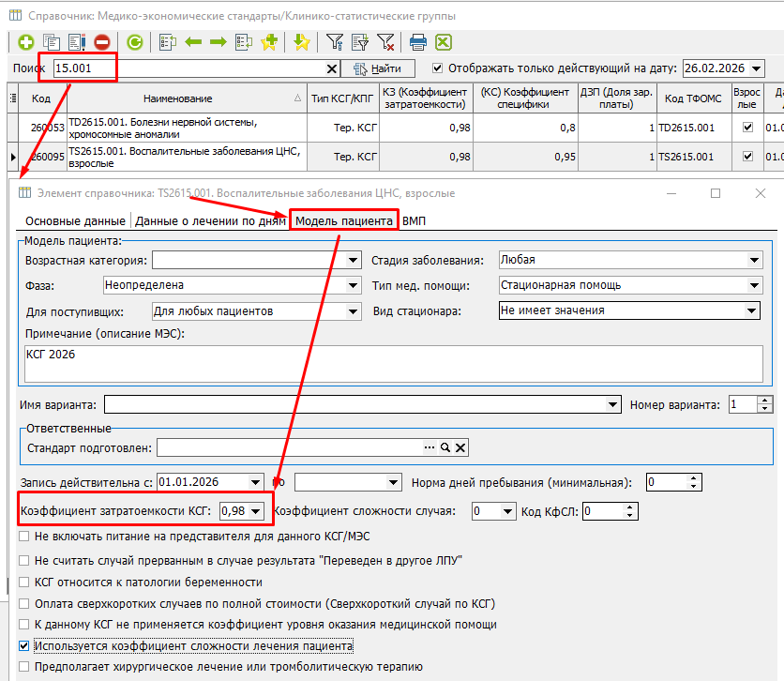Click the filter icon with red cross
The height and width of the screenshot is (681, 784).
tap(385, 42)
